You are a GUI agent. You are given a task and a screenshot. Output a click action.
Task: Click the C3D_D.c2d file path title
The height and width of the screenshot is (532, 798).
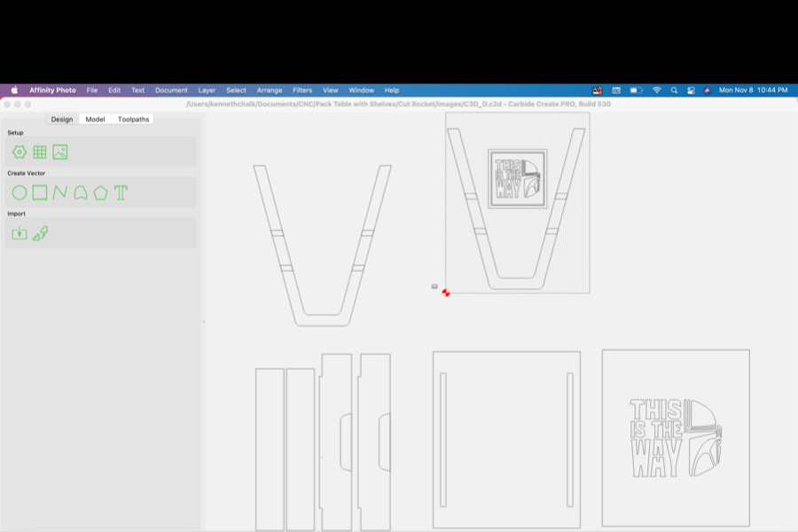click(x=398, y=104)
